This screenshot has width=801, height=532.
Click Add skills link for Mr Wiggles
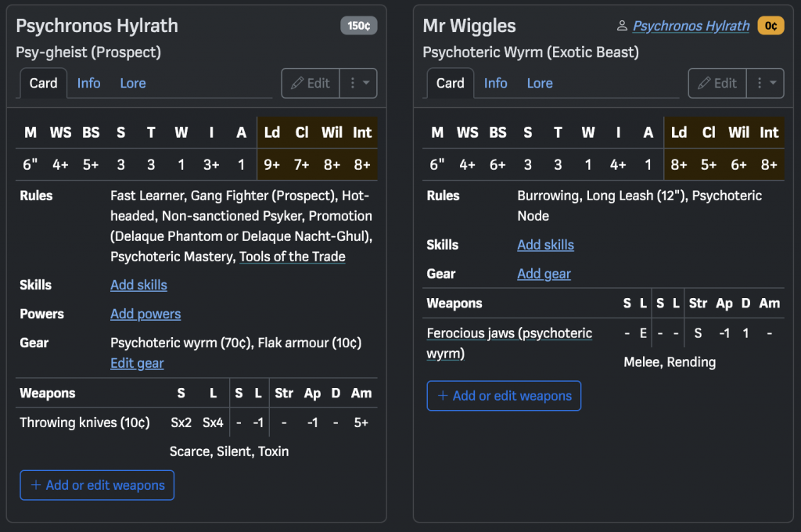[545, 245]
